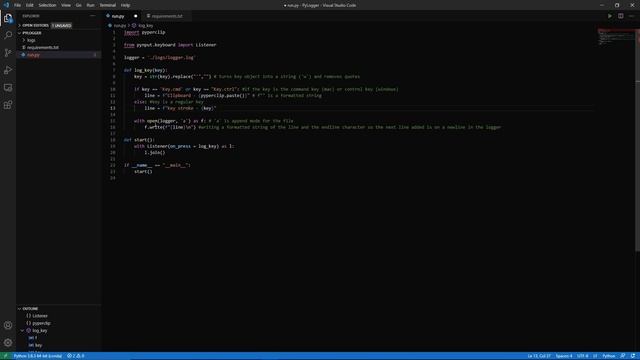Click line number 13 in gutter
Image resolution: width=640 pixels, height=360 pixels.
tap(113, 108)
